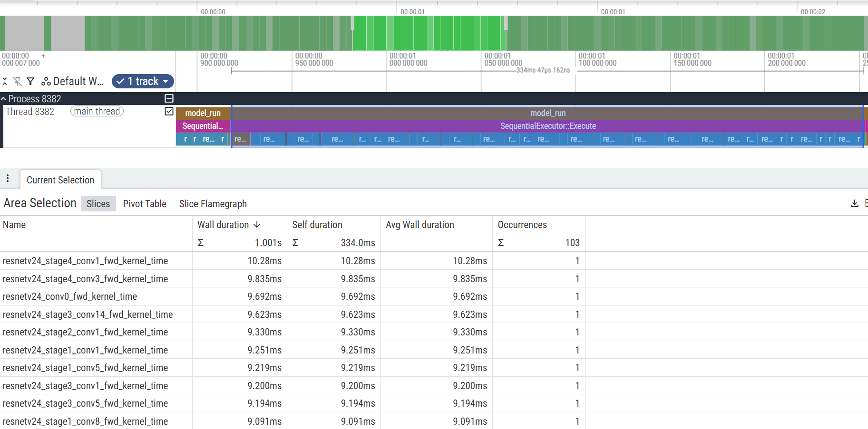Collapse Process 8382 using its chevron
868x429 pixels.
(4, 98)
